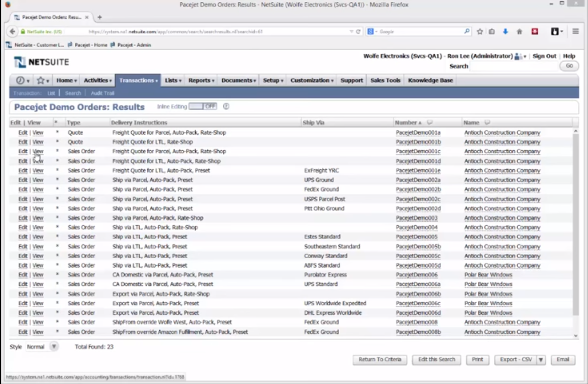Click the Google search engine icon

371,31
